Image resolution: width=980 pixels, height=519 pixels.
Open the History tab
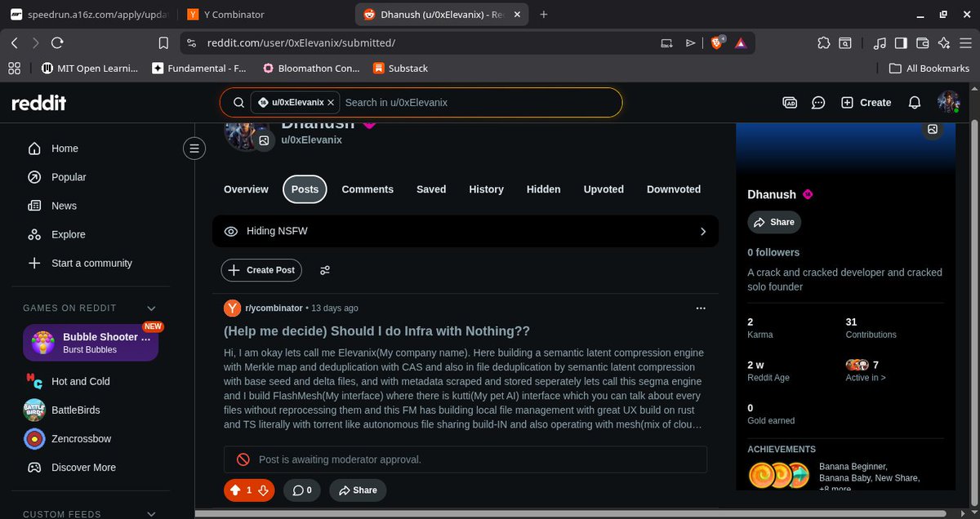pyautogui.click(x=486, y=189)
